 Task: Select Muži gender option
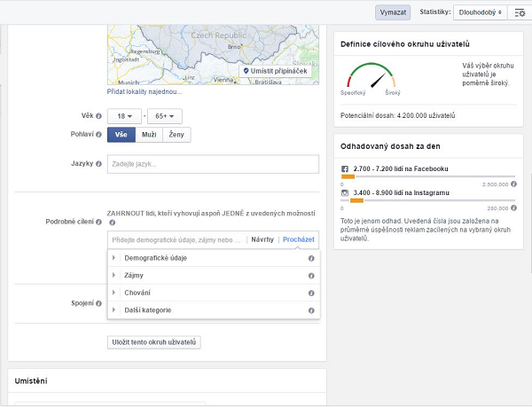click(149, 135)
